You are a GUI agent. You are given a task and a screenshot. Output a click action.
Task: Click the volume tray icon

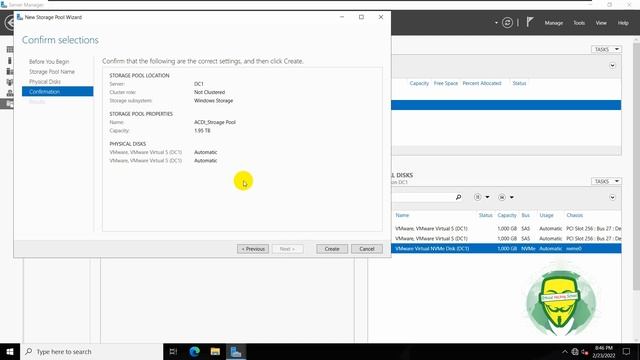[x=584, y=352]
